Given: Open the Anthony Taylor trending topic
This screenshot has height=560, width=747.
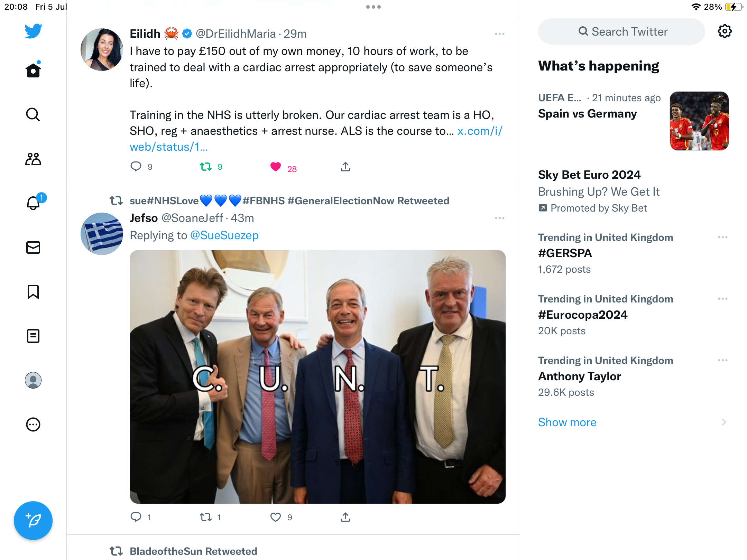Looking at the screenshot, I should click(580, 376).
